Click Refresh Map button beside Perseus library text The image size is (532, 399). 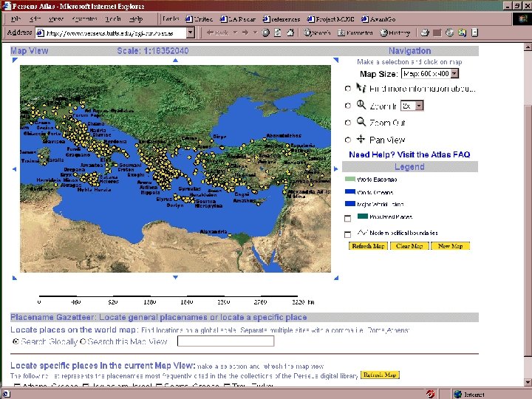380,375
